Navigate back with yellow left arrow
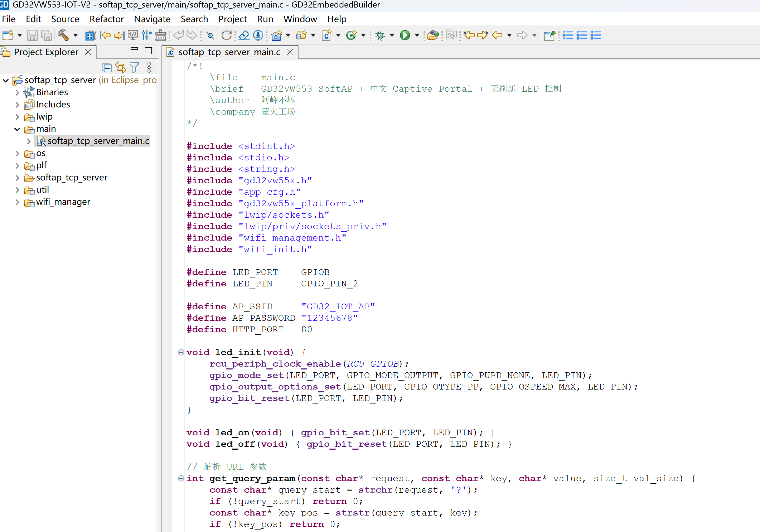 pyautogui.click(x=497, y=35)
